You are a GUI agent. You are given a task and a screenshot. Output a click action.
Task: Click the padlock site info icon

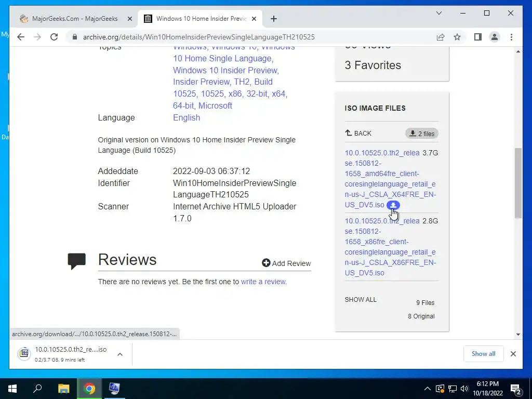tap(75, 37)
